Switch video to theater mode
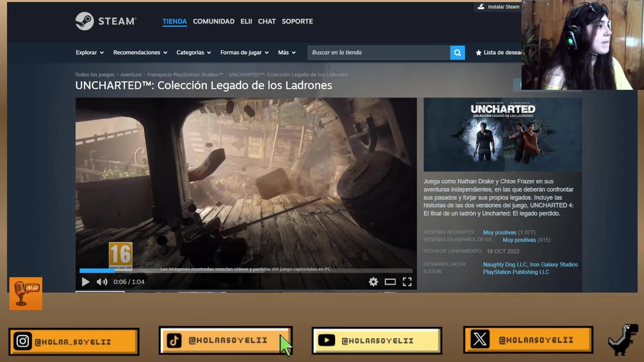 click(x=390, y=282)
